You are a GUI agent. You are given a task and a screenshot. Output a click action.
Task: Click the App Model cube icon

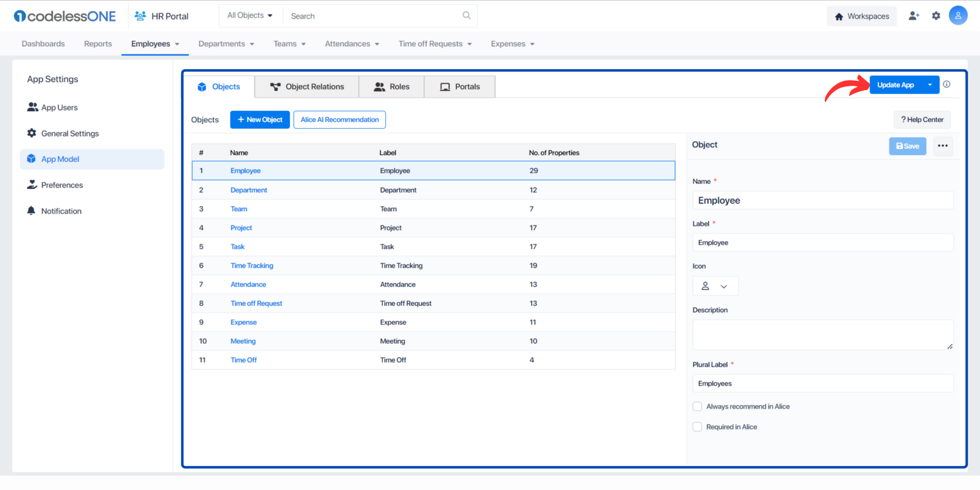[x=31, y=159]
